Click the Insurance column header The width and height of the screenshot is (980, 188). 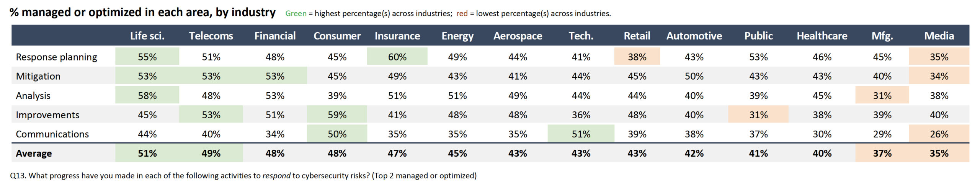click(x=397, y=36)
